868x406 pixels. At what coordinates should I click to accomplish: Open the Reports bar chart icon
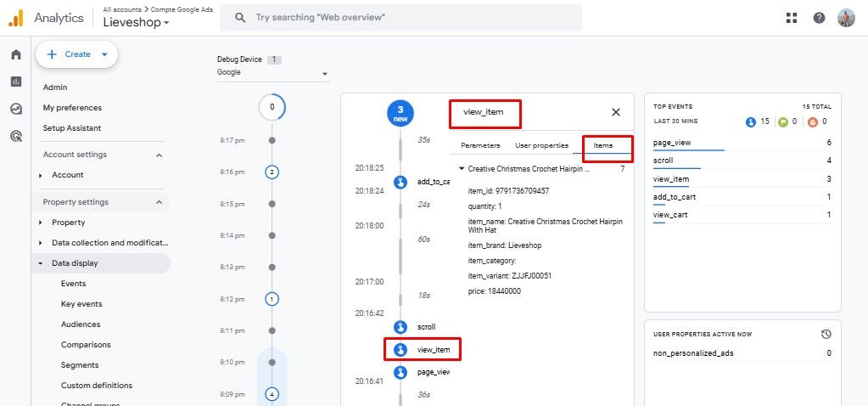point(15,82)
